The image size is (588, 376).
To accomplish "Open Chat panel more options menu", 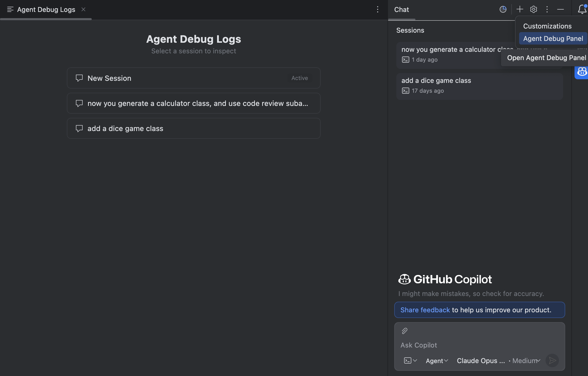I will (547, 10).
